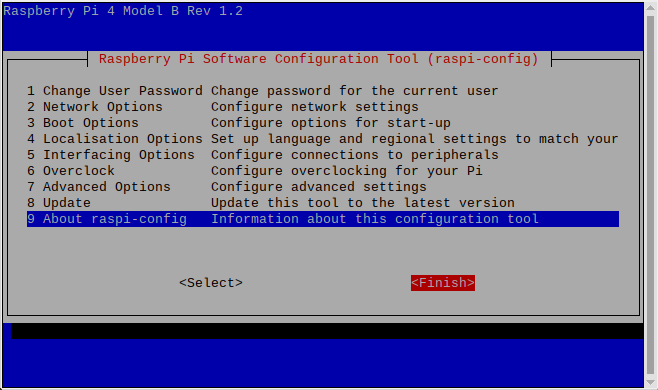Click 'Configure network settings' description
This screenshot has width=658, height=390.
315,107
